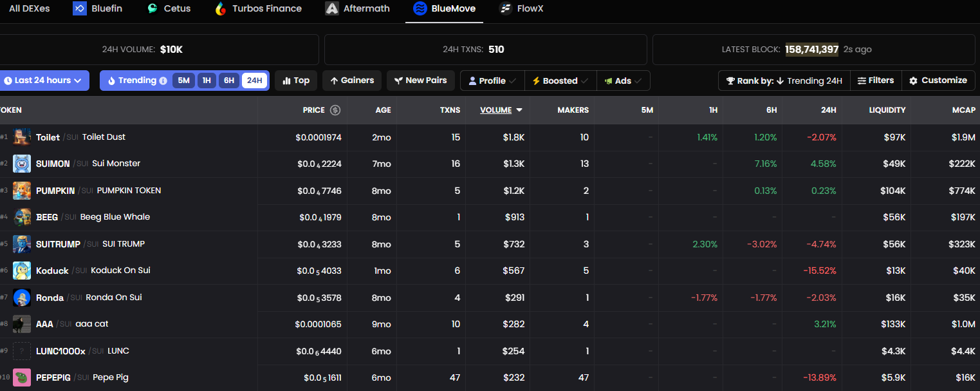
Task: Open the Filters panel
Action: (876, 81)
